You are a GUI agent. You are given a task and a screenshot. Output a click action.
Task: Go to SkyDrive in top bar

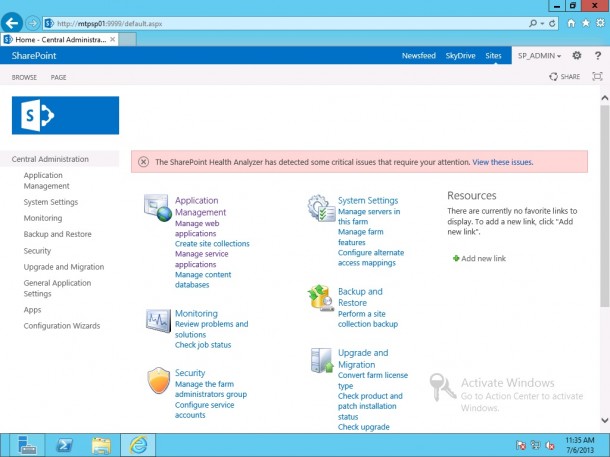pyautogui.click(x=460, y=56)
